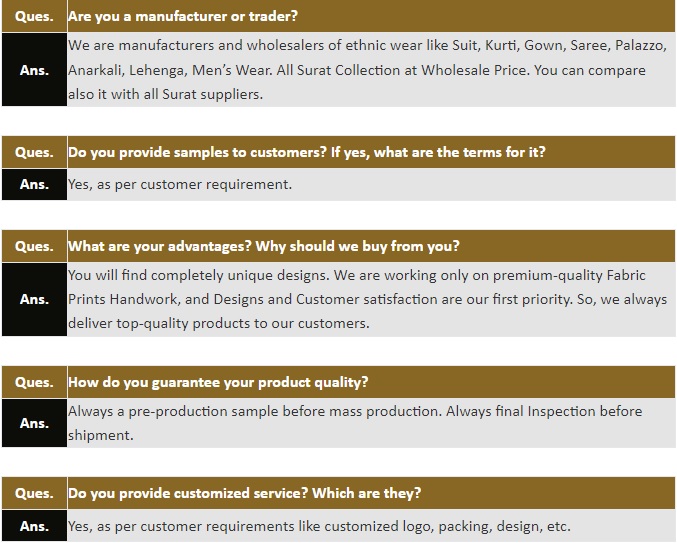Select the Ques. label for the advantages question
Image resolution: width=677 pixels, height=543 pixels.
pos(34,246)
